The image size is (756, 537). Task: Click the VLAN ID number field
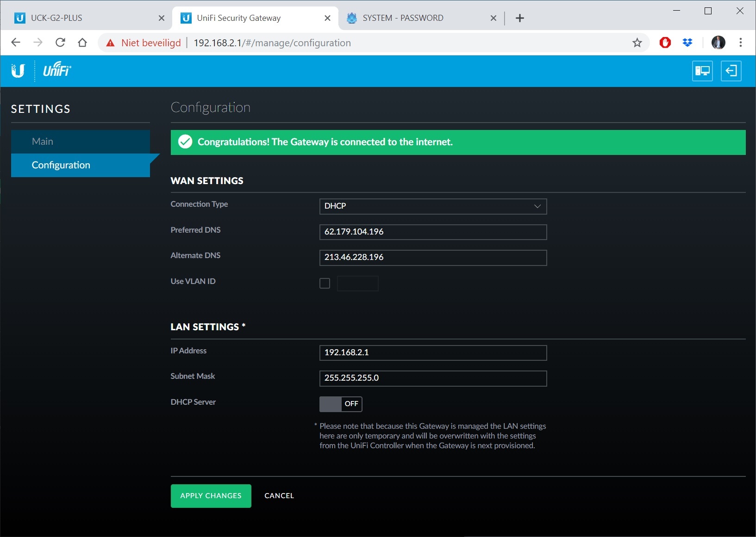click(358, 284)
